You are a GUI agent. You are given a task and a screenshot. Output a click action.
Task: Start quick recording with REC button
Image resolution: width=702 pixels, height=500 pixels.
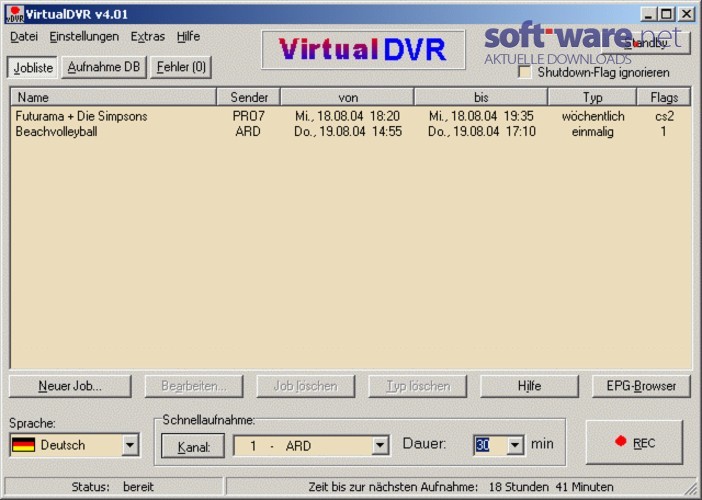click(634, 442)
